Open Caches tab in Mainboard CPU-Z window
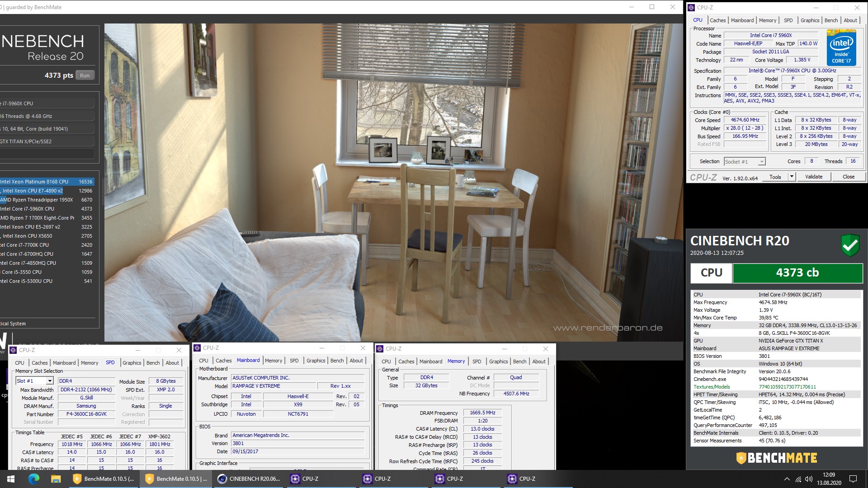868x488 pixels. 223,361
